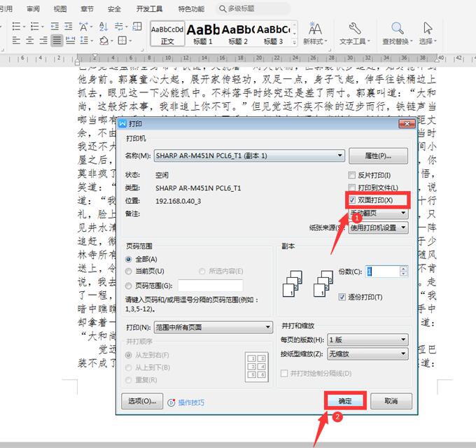The height and width of the screenshot is (448, 476).
Task: Enable the 反片打印 checkbox
Action: 352,175
